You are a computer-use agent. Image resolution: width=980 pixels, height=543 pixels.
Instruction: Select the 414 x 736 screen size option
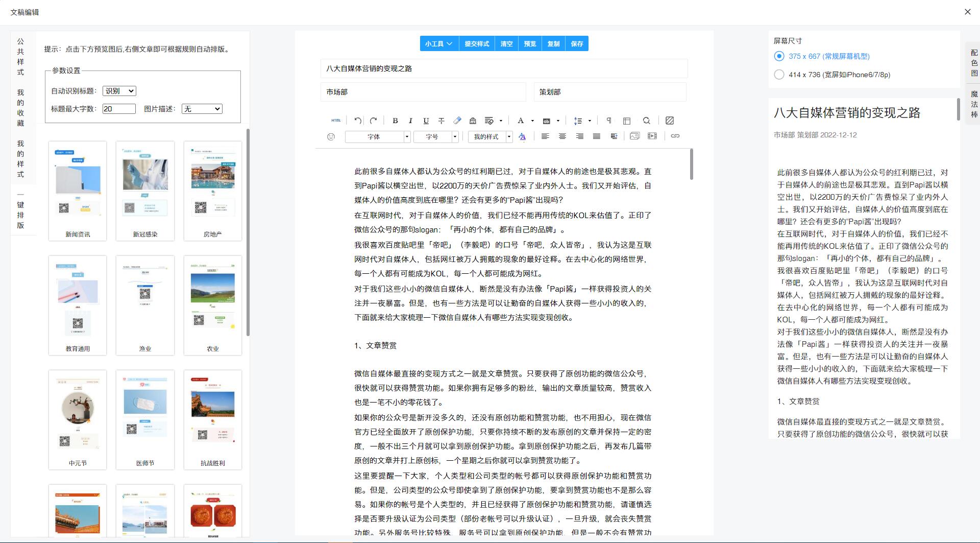tap(779, 75)
